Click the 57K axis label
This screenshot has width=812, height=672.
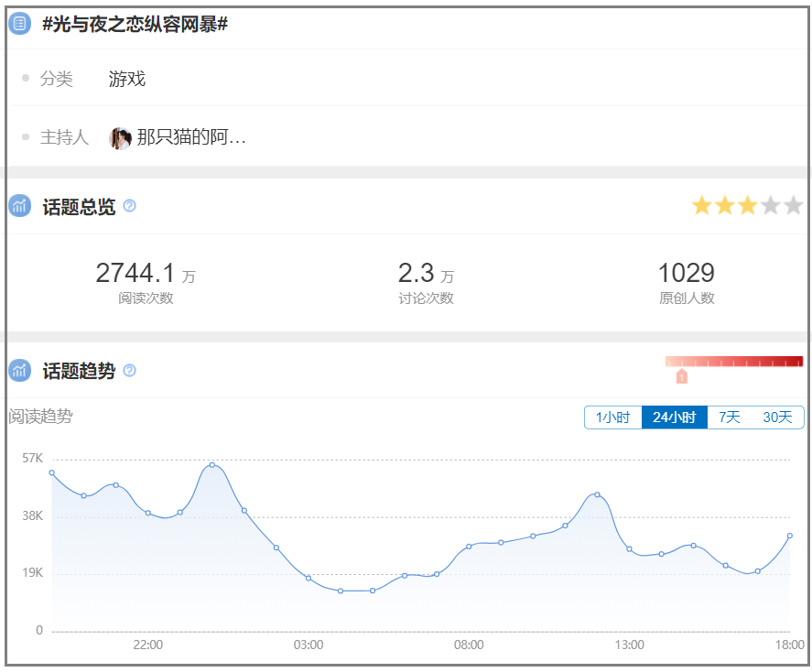33,458
